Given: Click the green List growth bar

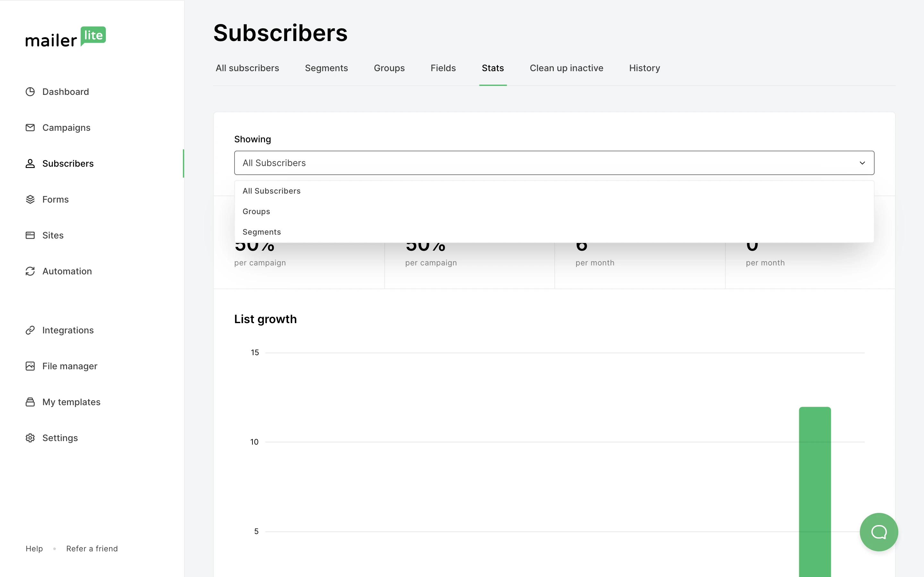Looking at the screenshot, I should pyautogui.click(x=815, y=492).
